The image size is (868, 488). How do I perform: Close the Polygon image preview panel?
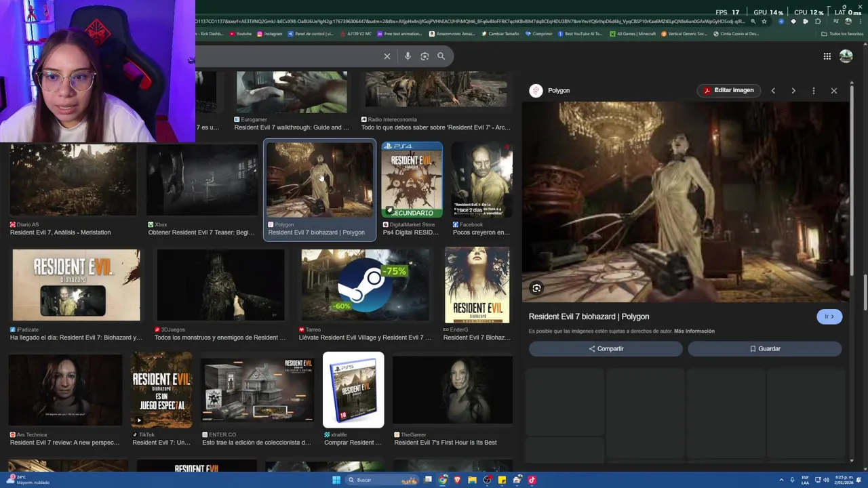[834, 90]
